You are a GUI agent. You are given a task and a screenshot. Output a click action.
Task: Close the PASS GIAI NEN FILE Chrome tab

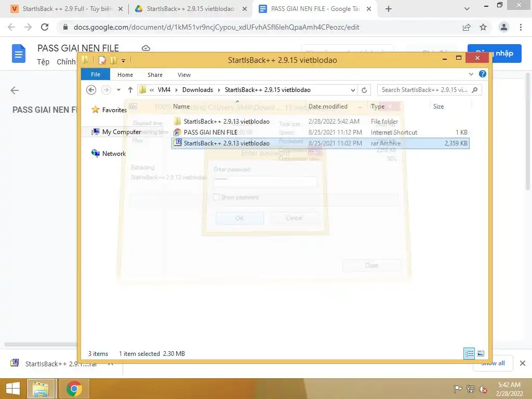click(x=369, y=9)
